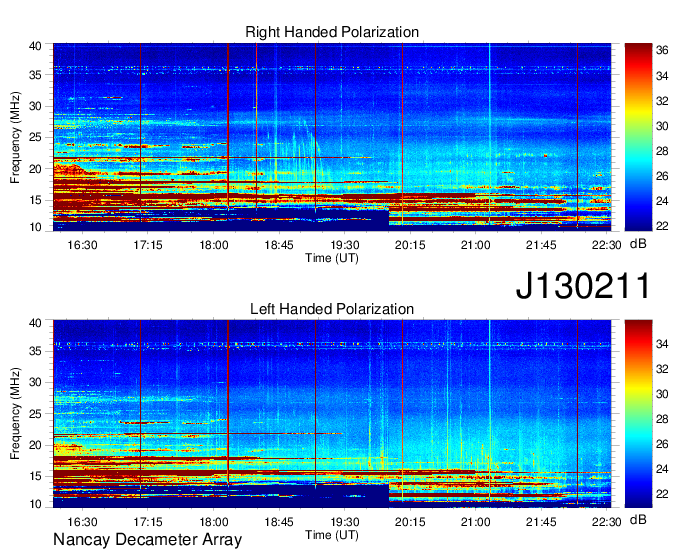680x552 pixels.
Task: Click the "26" tick on Left Handed colorbar
Action: pos(662,444)
